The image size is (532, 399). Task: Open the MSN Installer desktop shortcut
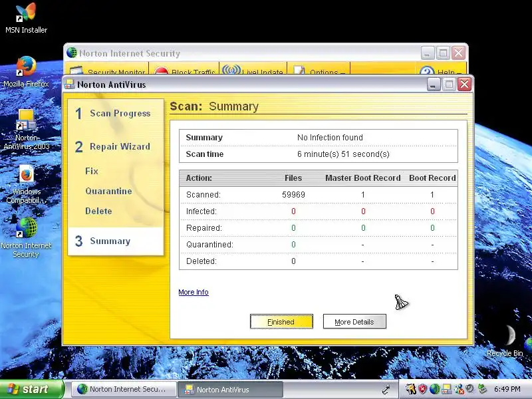pos(26,19)
